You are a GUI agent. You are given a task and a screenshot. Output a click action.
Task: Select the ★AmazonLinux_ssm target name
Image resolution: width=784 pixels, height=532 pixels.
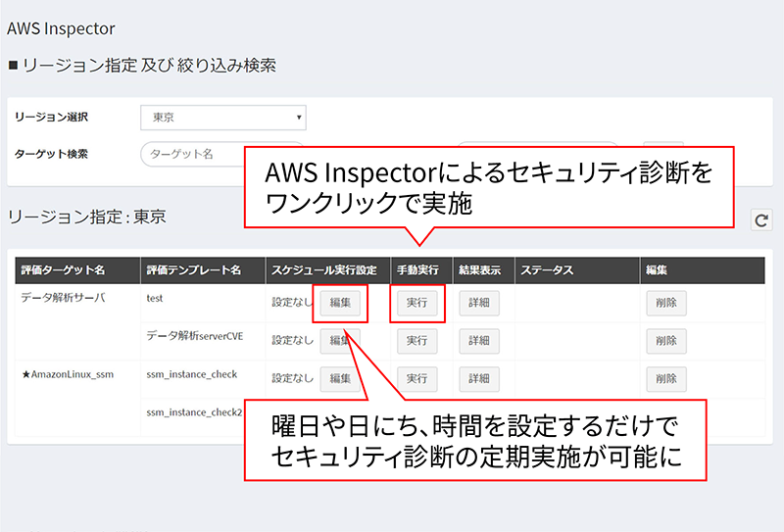[x=67, y=374]
